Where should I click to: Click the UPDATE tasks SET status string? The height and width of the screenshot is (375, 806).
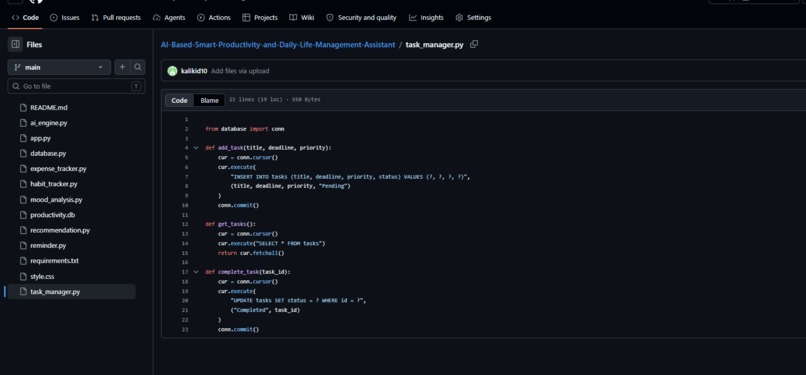(298, 301)
